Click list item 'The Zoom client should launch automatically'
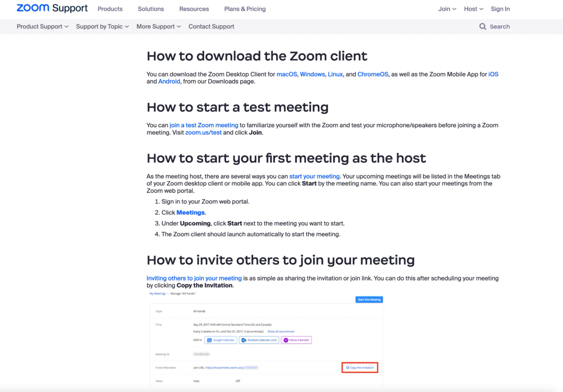This screenshot has height=392, width=563. point(251,234)
